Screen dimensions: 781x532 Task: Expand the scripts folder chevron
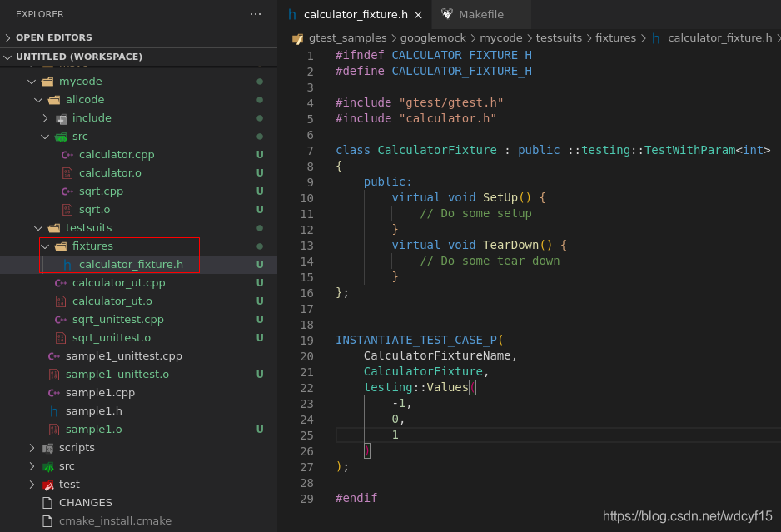tap(32, 448)
